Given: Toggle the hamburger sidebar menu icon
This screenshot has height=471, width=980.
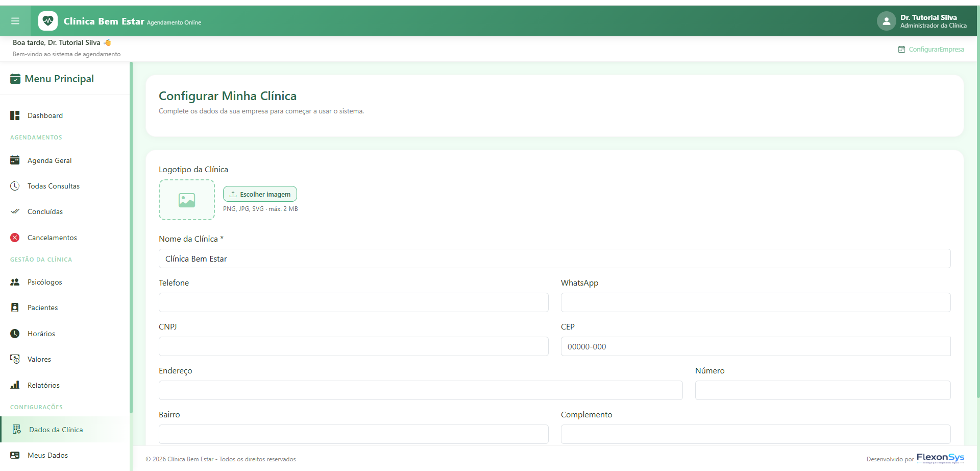Looking at the screenshot, I should 15,21.
